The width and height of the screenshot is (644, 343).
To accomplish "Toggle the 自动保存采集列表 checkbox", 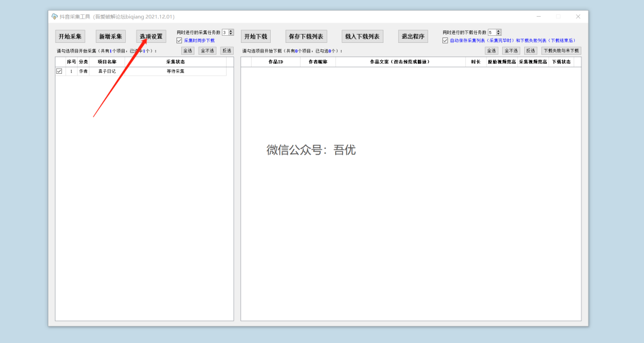I will (445, 40).
